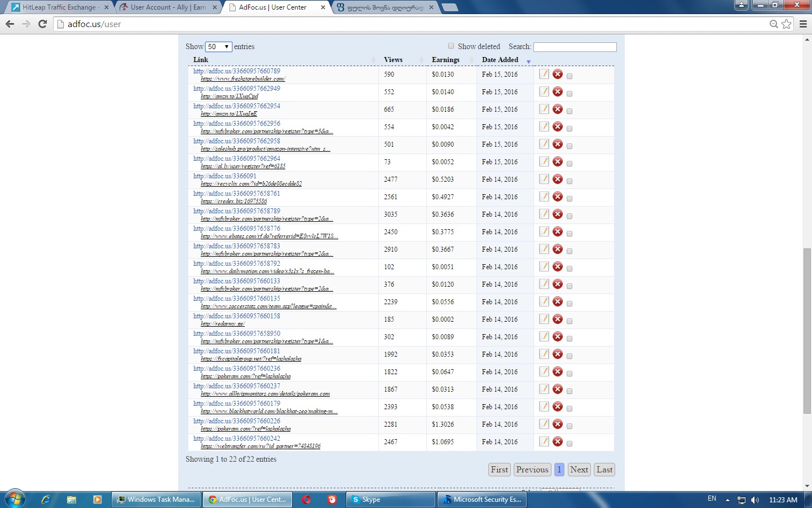812x508 pixels.
Task: Show hidden system tray icons
Action: tap(727, 500)
